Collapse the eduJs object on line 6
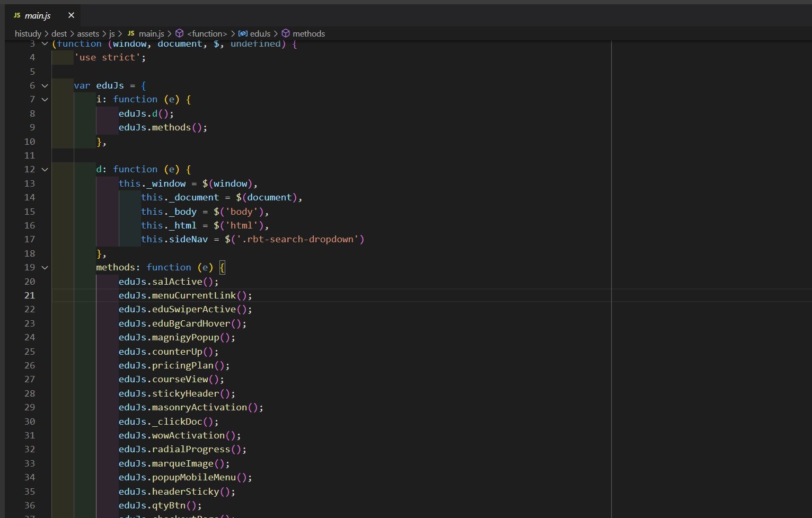The image size is (812, 518). coord(45,85)
